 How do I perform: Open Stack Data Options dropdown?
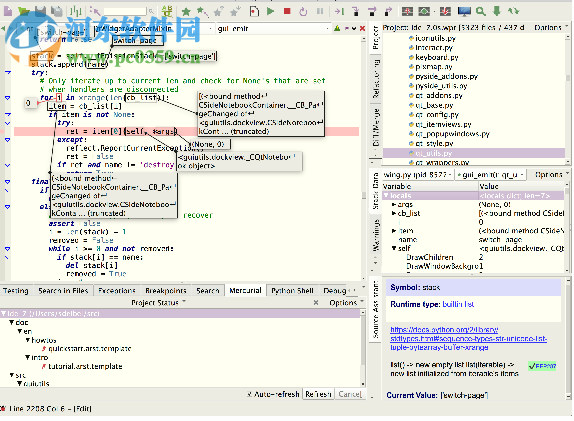[x=552, y=175]
